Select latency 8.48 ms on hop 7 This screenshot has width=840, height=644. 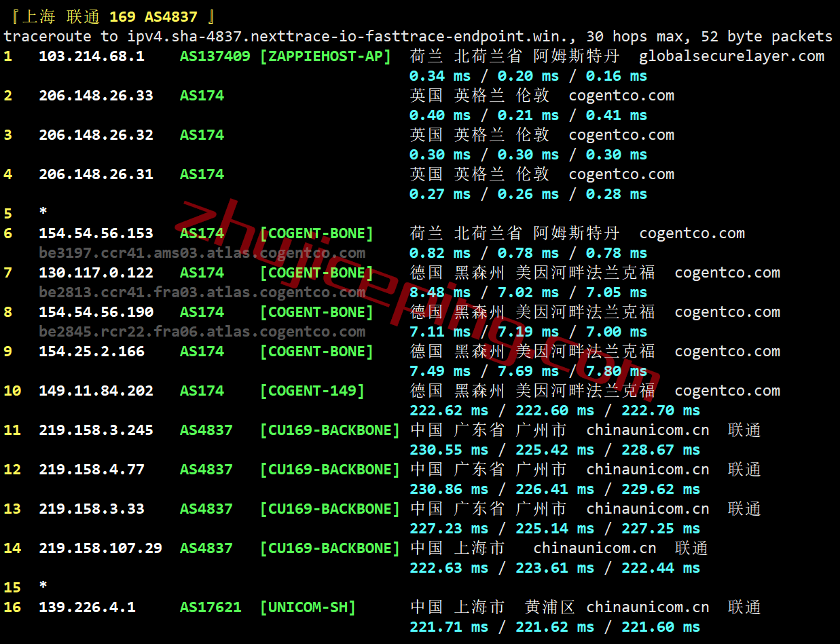[x=440, y=292]
